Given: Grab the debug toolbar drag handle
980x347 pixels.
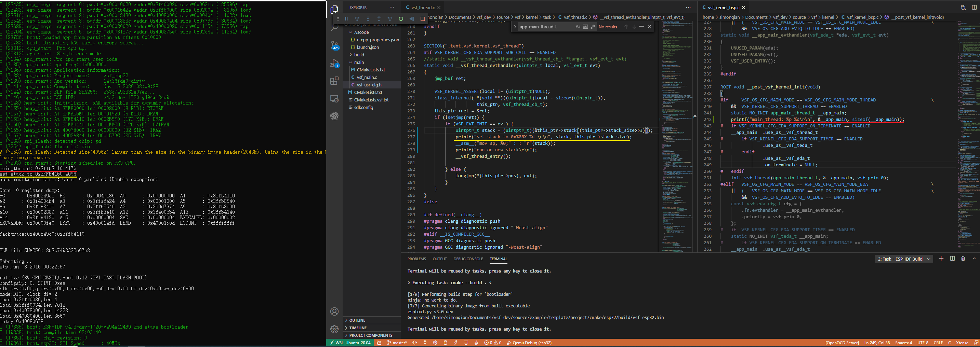Looking at the screenshot, I should point(338,19).
